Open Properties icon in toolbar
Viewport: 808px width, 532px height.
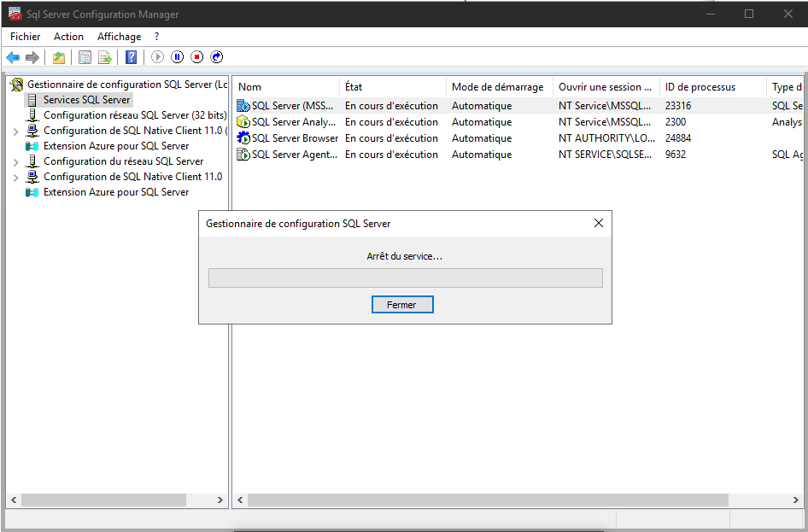coord(85,57)
